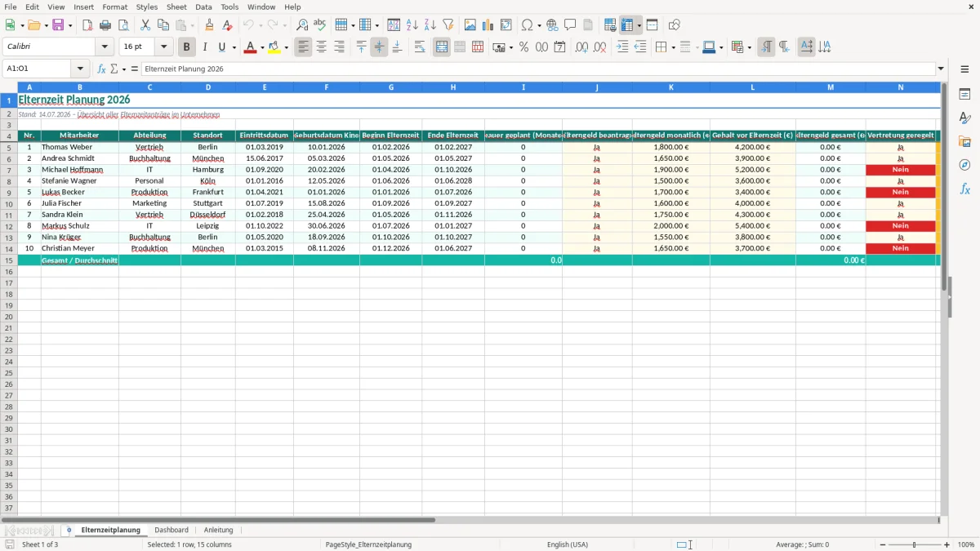Click the Insert Hyperlink globe icon
Screen dimensions: 980x551
point(552,25)
